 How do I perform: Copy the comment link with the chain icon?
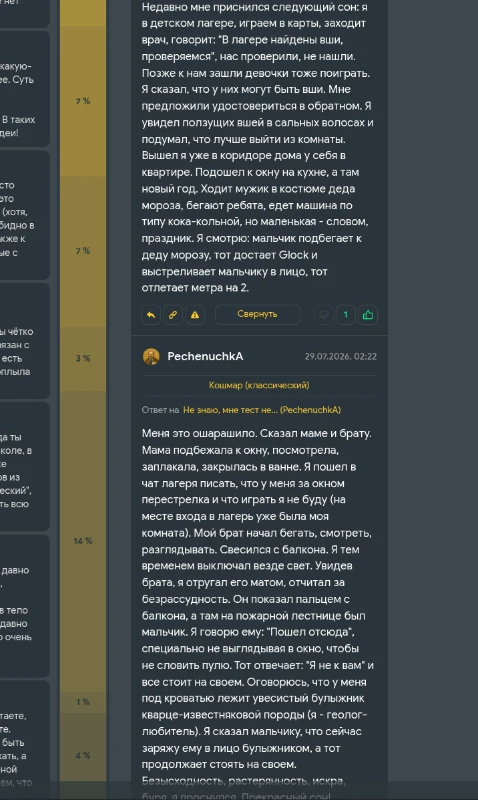(x=173, y=315)
